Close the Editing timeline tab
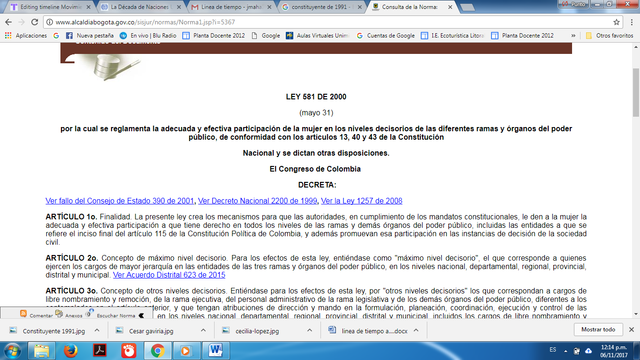Image resolution: width=640 pixels, height=360 pixels. coord(88,7)
